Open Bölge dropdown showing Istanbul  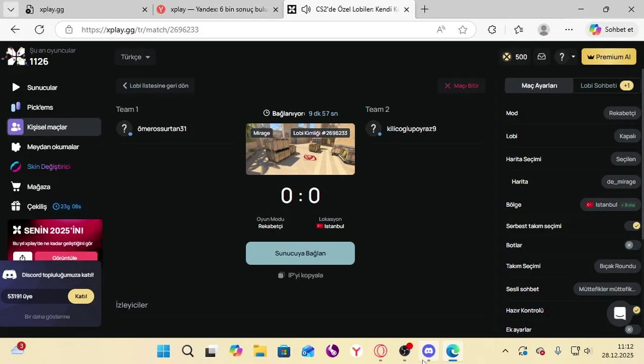[x=610, y=205]
